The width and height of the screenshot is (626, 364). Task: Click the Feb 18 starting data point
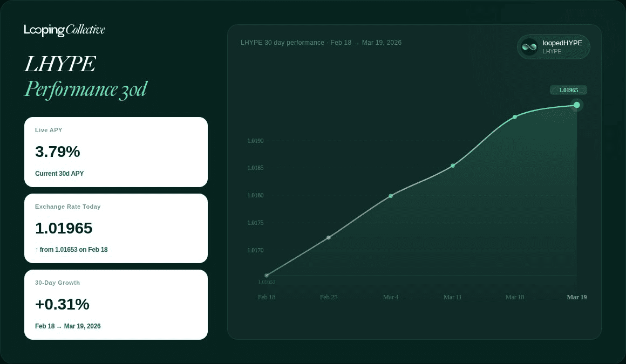point(267,276)
